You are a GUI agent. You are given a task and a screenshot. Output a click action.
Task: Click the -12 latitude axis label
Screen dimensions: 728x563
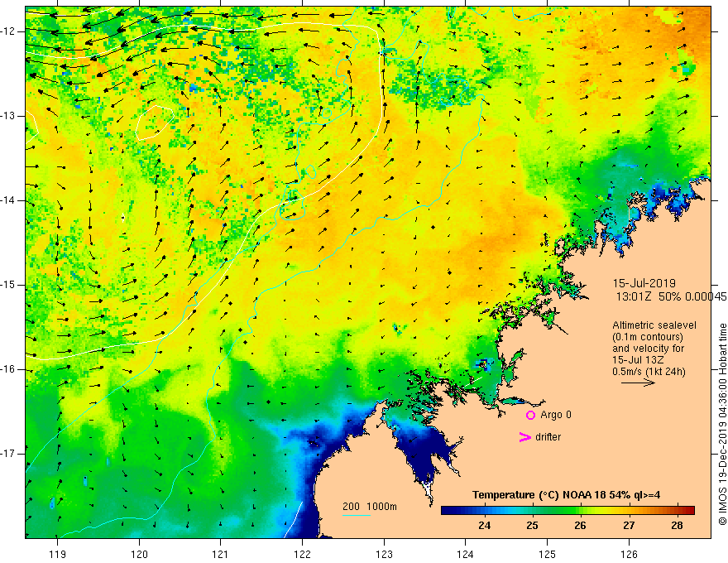[x=8, y=31]
